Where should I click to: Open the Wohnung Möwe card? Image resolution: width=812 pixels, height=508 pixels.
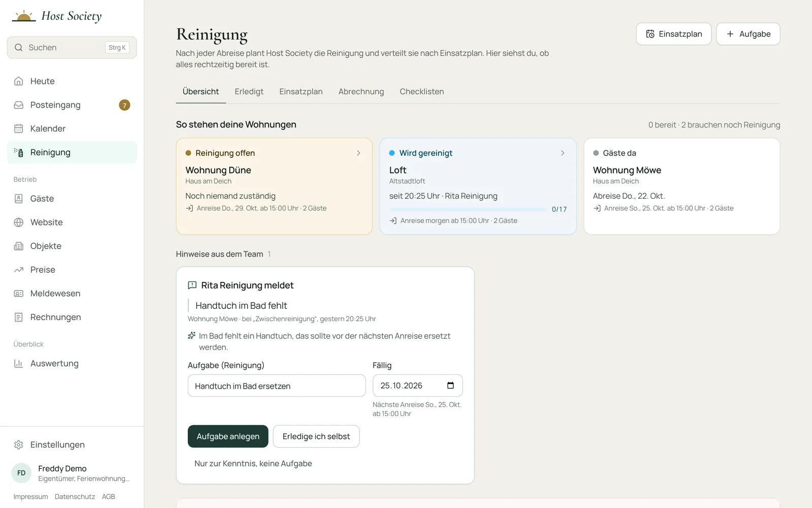point(682,186)
